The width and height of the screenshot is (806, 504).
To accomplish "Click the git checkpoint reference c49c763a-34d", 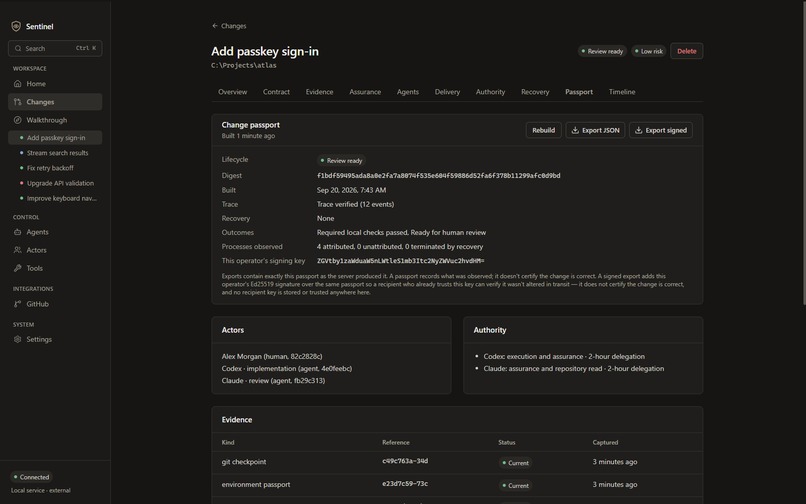I will coord(405,461).
